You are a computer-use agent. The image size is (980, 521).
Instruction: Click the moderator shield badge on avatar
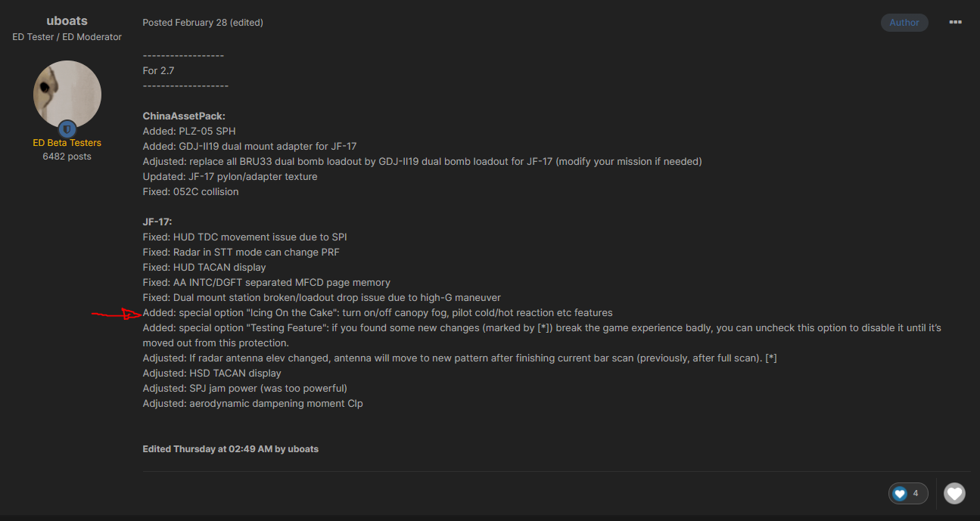pos(67,129)
